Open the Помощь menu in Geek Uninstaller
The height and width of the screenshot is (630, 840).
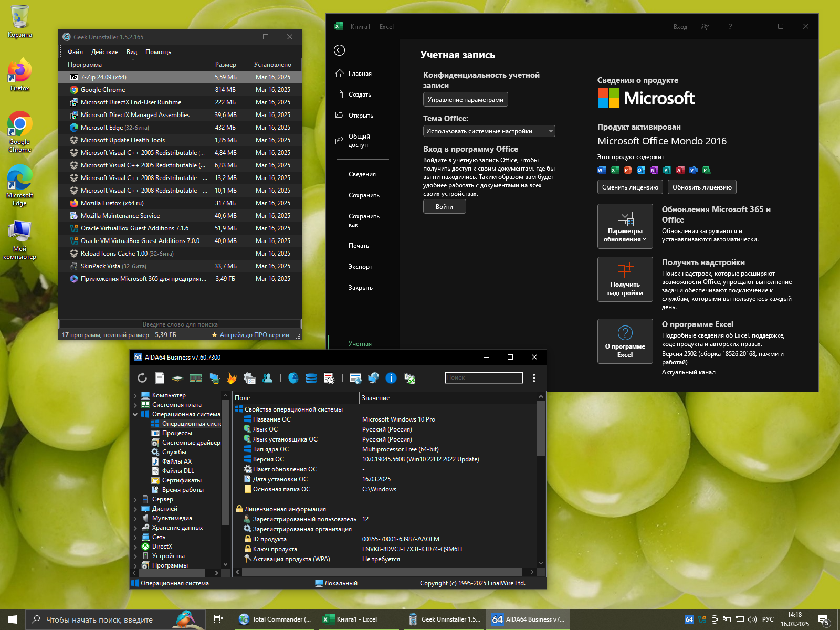tap(158, 52)
